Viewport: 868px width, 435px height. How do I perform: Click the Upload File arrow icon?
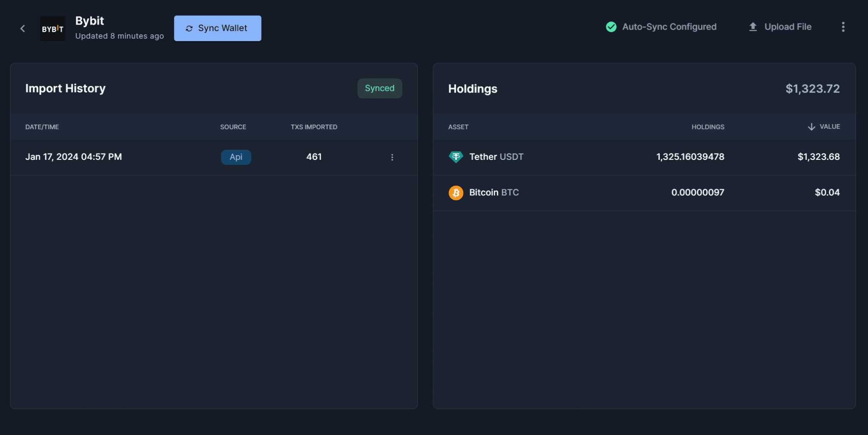pyautogui.click(x=753, y=27)
